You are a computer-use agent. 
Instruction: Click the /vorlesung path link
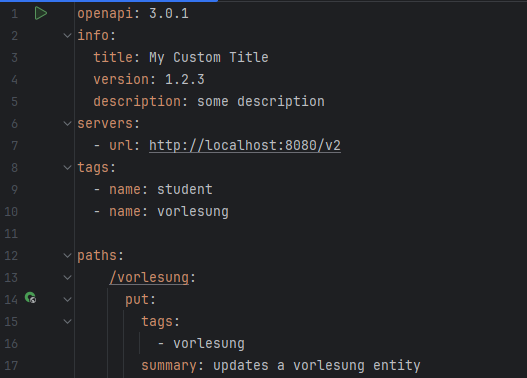(149, 278)
